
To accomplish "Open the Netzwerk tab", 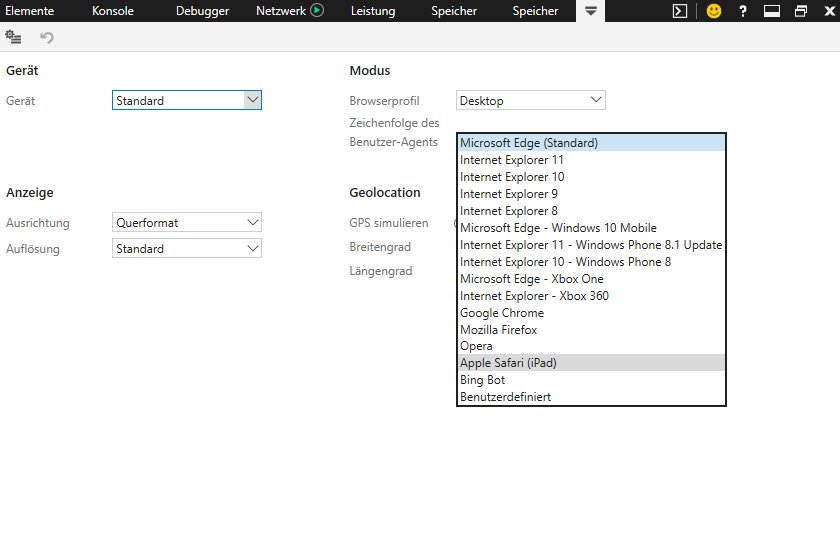I will coord(289,11).
